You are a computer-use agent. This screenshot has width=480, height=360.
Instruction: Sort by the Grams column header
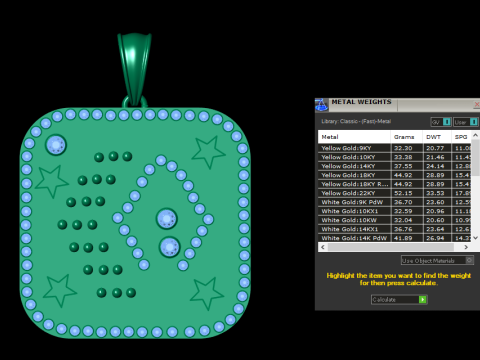click(x=406, y=137)
